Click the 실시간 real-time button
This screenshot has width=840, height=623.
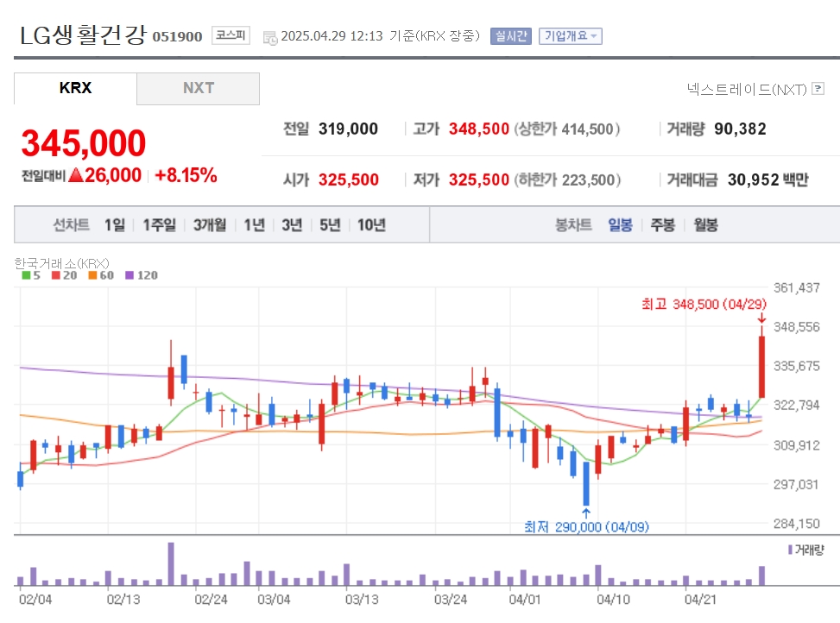(x=510, y=36)
